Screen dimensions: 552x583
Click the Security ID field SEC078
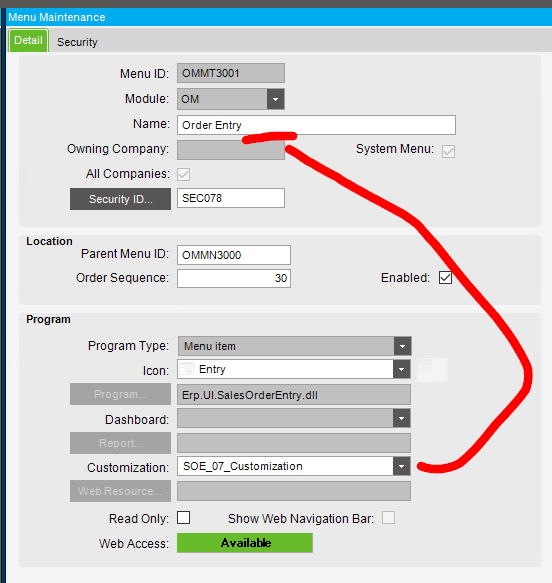231,198
